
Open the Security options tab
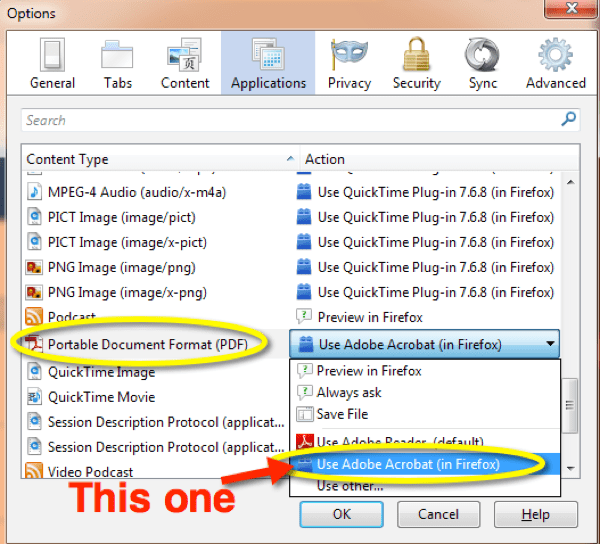416,64
